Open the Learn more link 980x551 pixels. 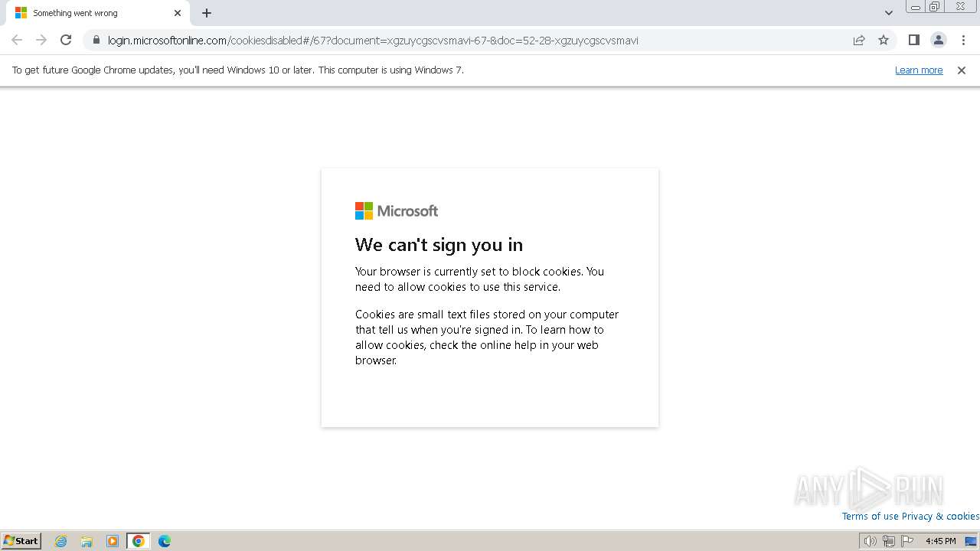point(919,70)
